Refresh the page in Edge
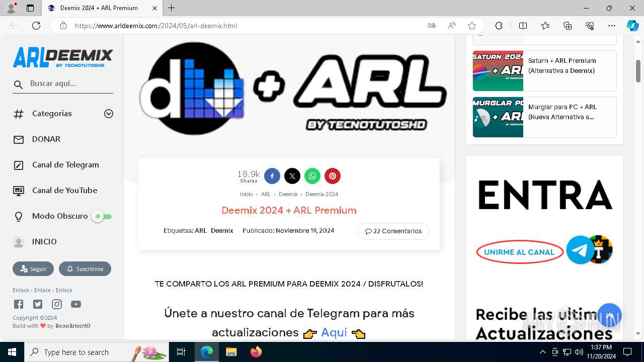Viewport: 644px width, 362px height. 36,26
